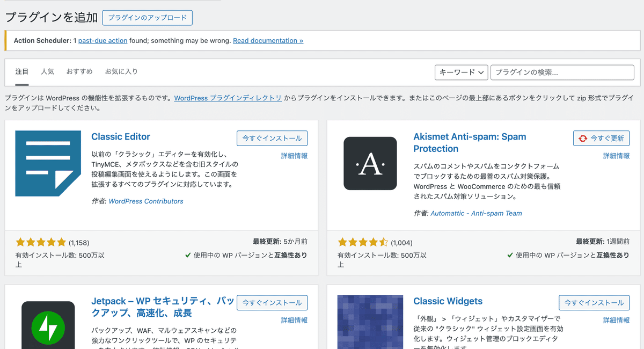
Task: Open the WordPress Contributors author link
Action: tap(146, 201)
